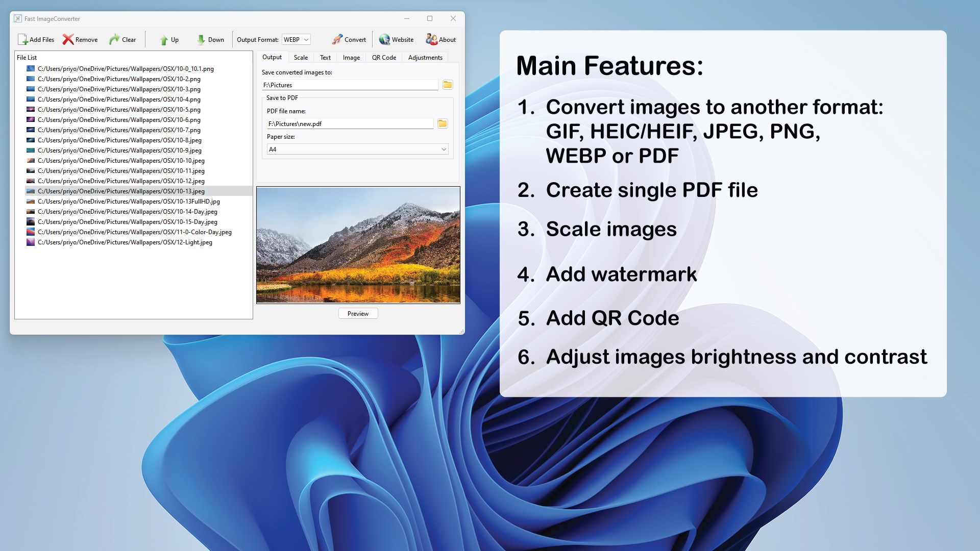The height and width of the screenshot is (551, 980).
Task: Click the mountain preview image
Action: [x=358, y=245]
